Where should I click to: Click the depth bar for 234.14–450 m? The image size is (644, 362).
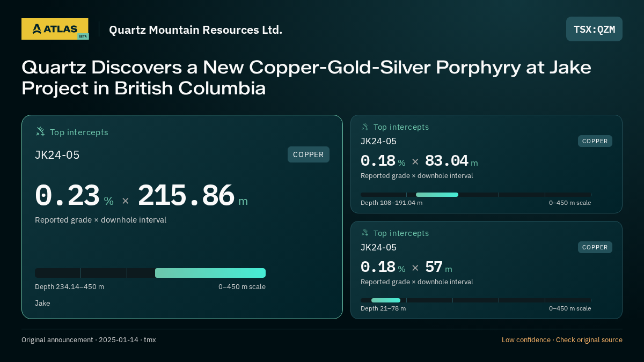(x=150, y=273)
